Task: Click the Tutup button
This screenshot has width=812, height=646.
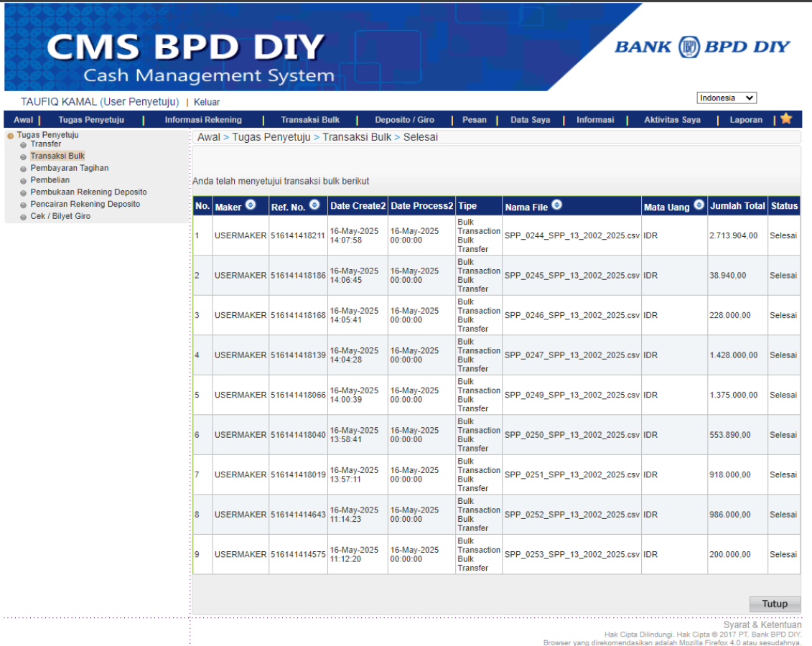Action: coord(775,604)
